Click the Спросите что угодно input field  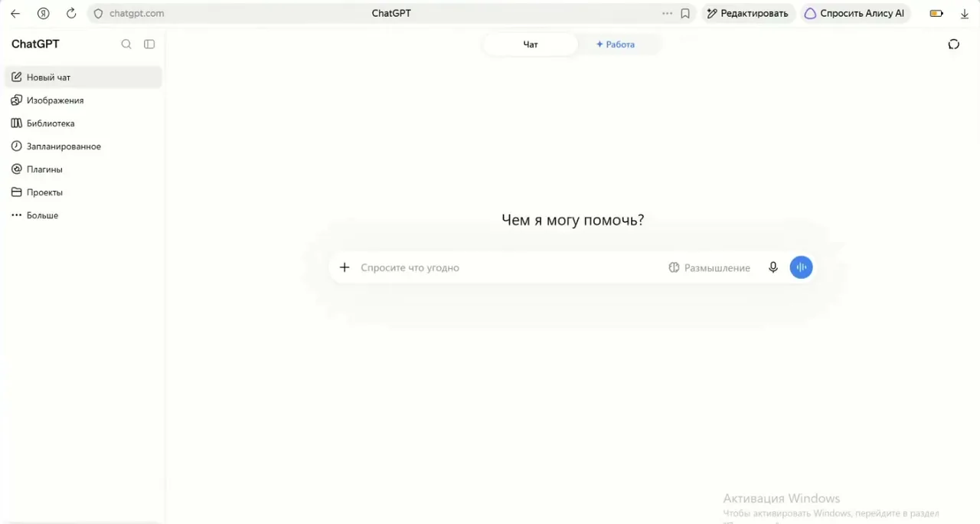click(509, 267)
